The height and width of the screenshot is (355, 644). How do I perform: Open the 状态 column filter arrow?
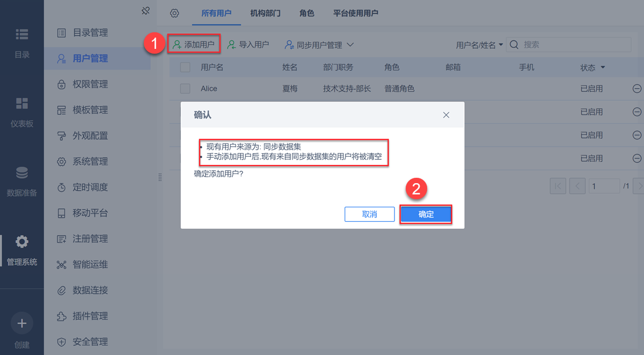(x=603, y=68)
